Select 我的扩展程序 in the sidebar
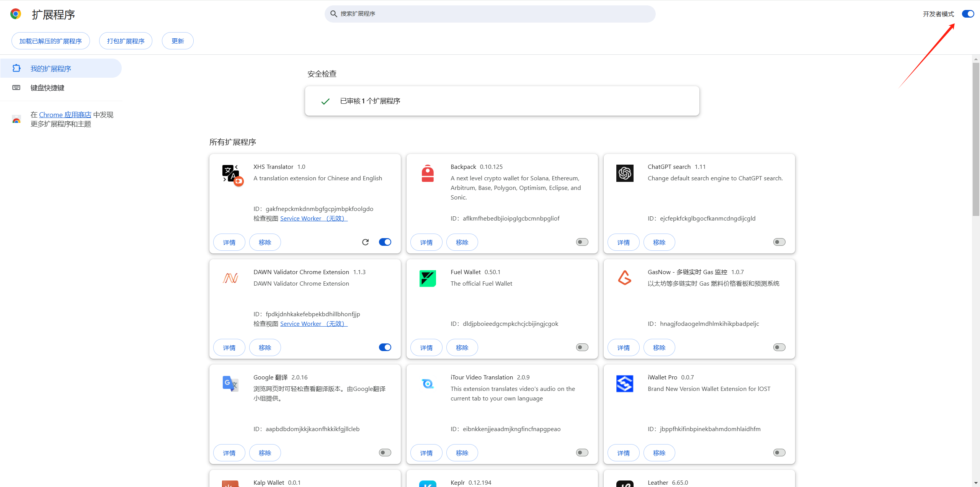This screenshot has width=980, height=487. pyautogui.click(x=51, y=69)
